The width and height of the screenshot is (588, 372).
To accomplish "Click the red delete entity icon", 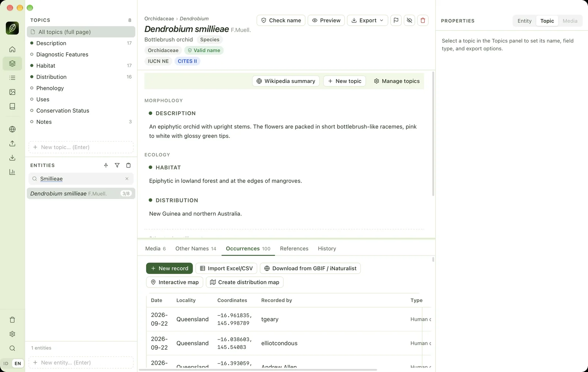I will [423, 21].
